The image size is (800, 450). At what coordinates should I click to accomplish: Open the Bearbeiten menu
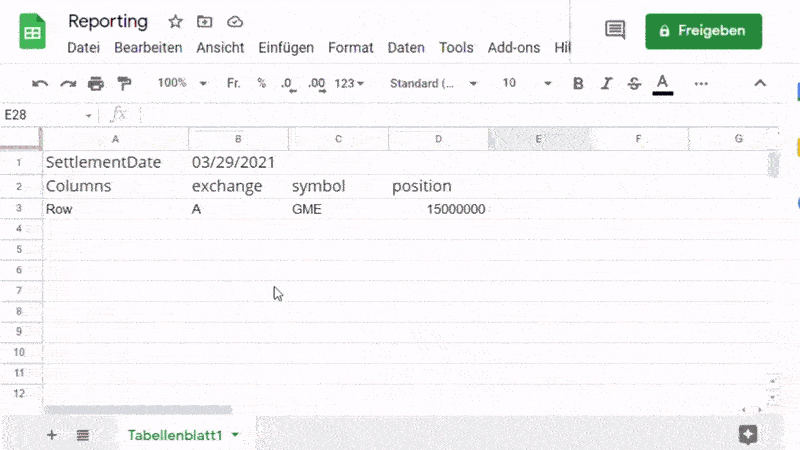(x=148, y=47)
